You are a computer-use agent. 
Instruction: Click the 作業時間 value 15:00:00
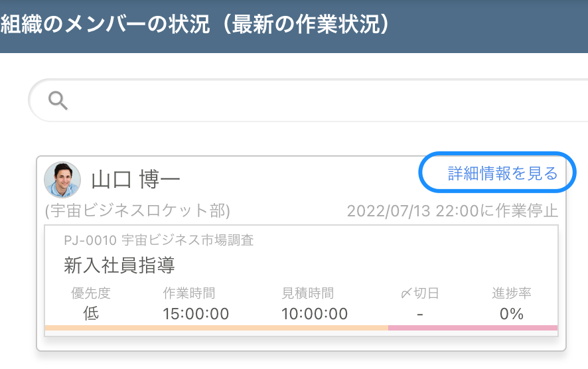pyautogui.click(x=196, y=313)
